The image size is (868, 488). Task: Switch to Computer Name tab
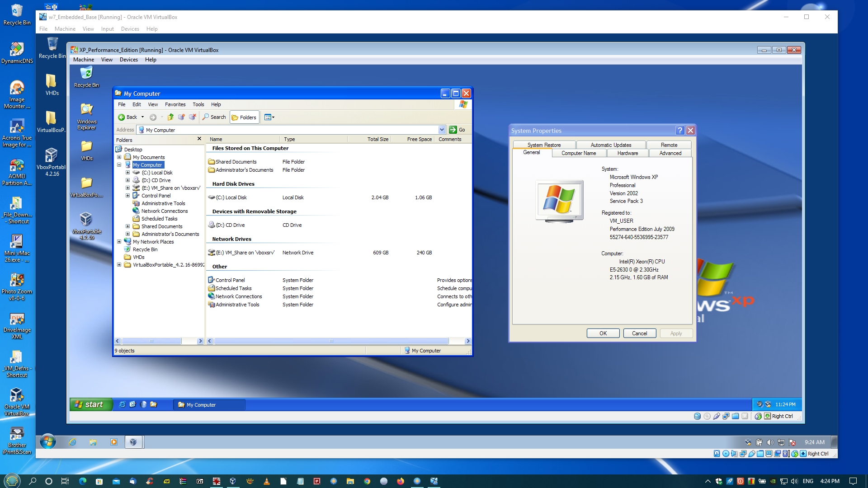tap(579, 153)
